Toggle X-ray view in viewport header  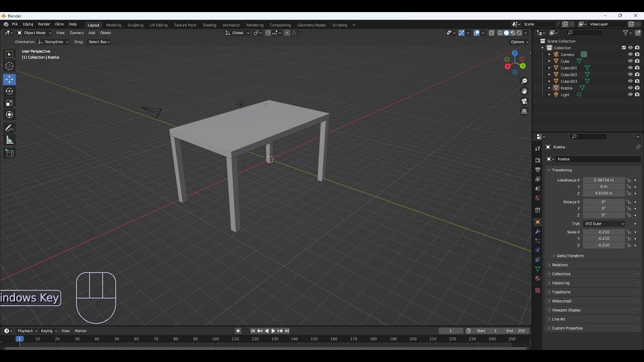[492, 33]
